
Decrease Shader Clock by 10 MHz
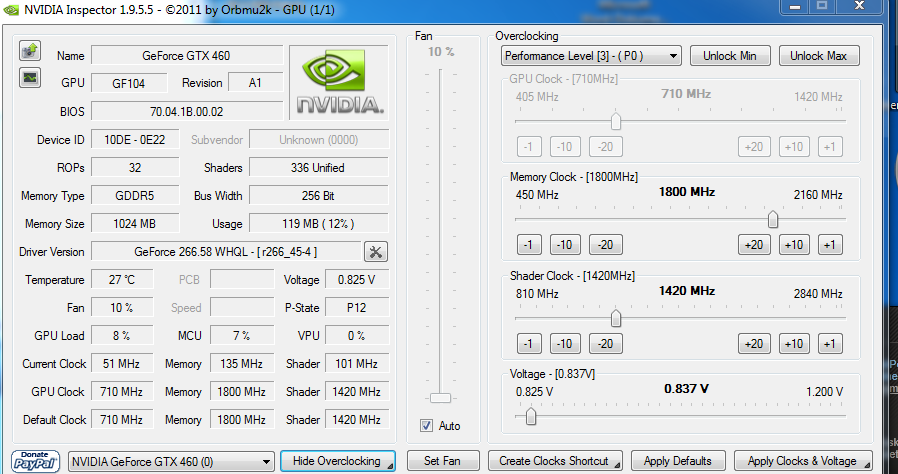pyautogui.click(x=565, y=343)
